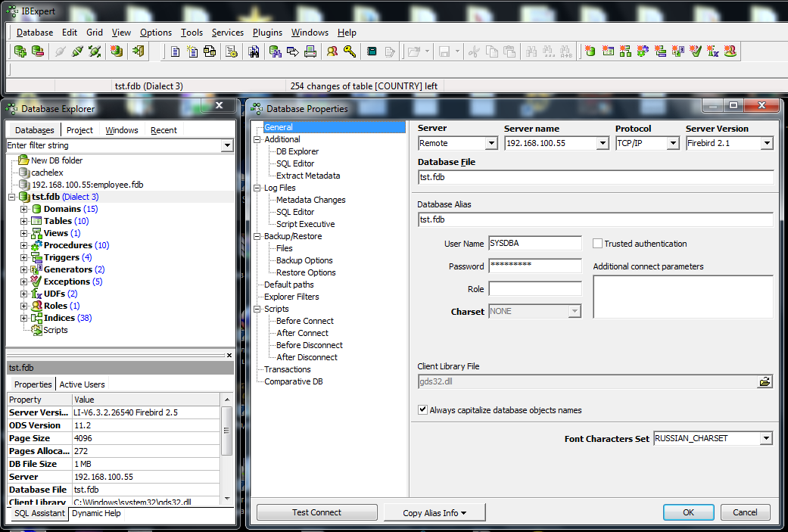Click OK in Database Properties
This screenshot has width=788, height=532.
[x=689, y=512]
